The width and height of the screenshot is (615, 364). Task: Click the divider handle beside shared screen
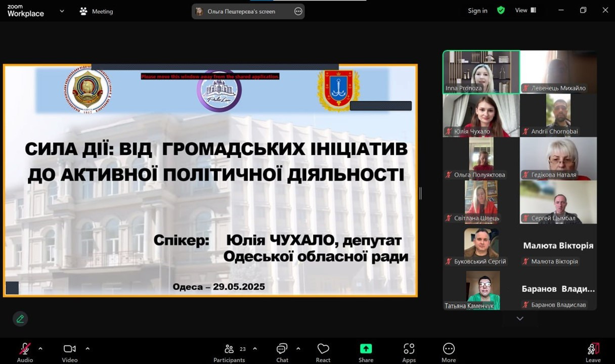tap(420, 193)
